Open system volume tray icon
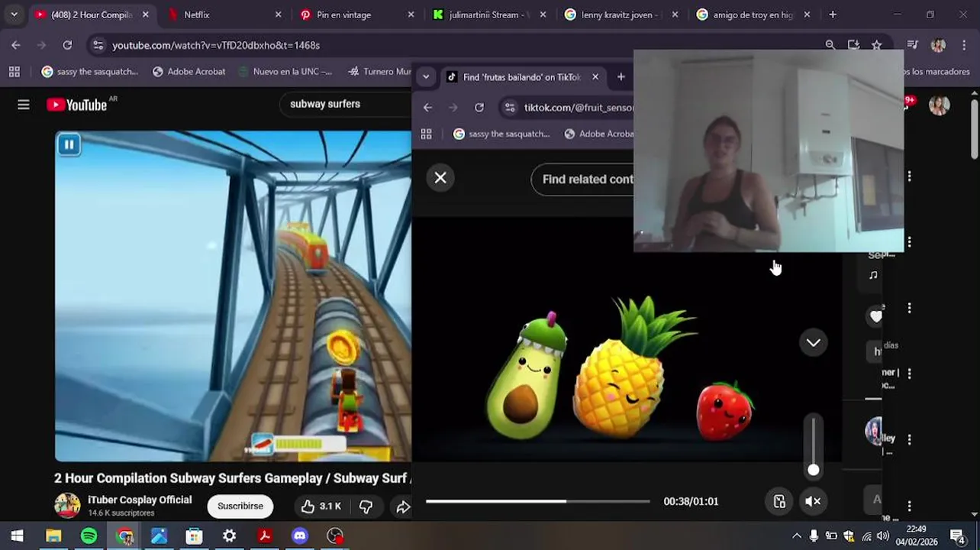 pos(884,536)
